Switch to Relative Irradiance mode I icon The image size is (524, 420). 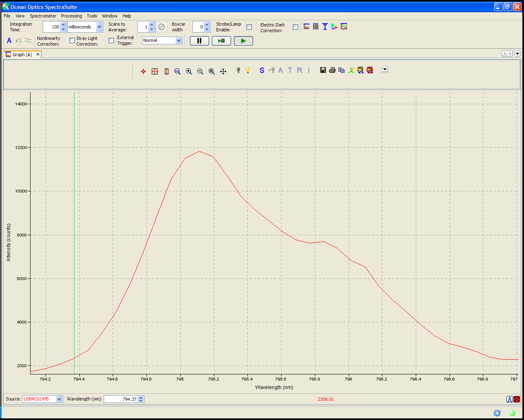click(309, 70)
